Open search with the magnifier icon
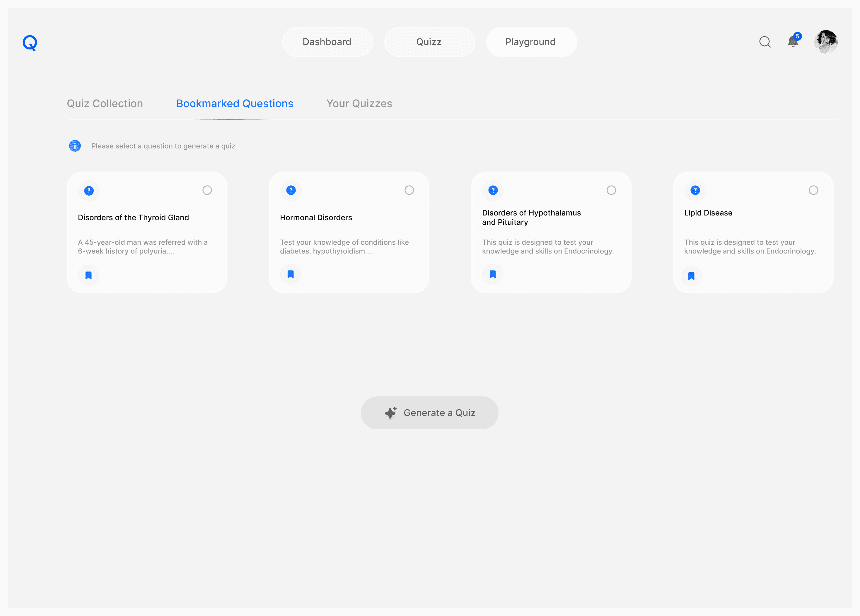The height and width of the screenshot is (616, 860). coord(765,42)
